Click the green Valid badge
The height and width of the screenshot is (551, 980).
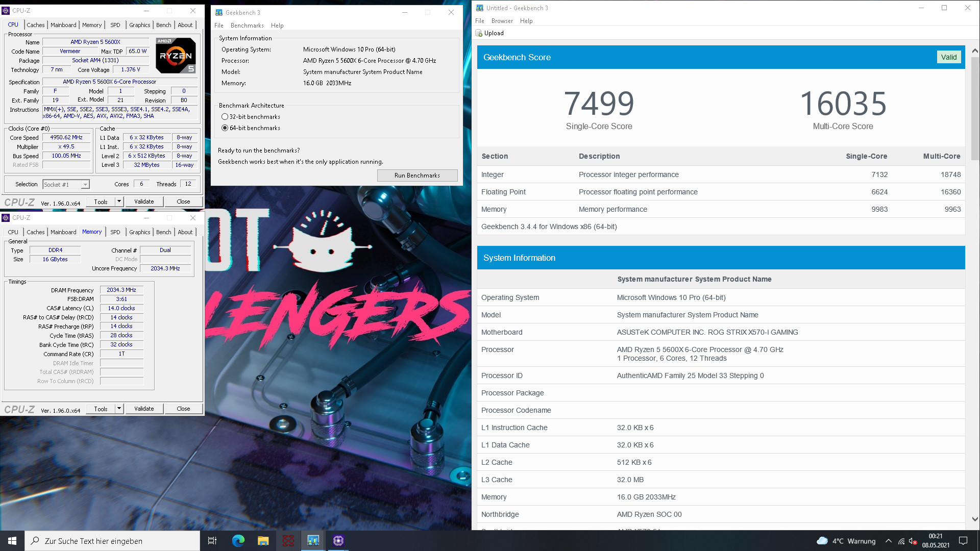[x=949, y=57]
